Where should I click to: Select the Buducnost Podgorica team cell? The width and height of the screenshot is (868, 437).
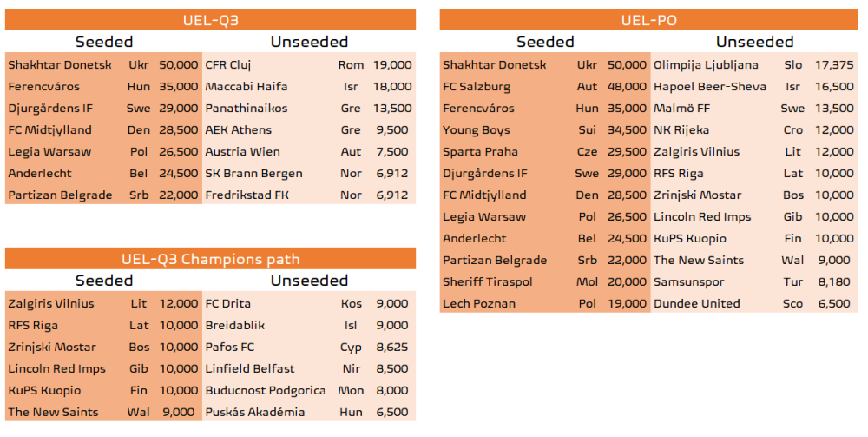[266, 391]
